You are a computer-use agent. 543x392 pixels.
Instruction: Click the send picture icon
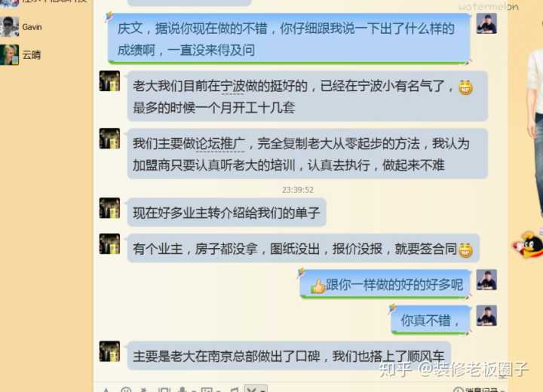pos(207,390)
